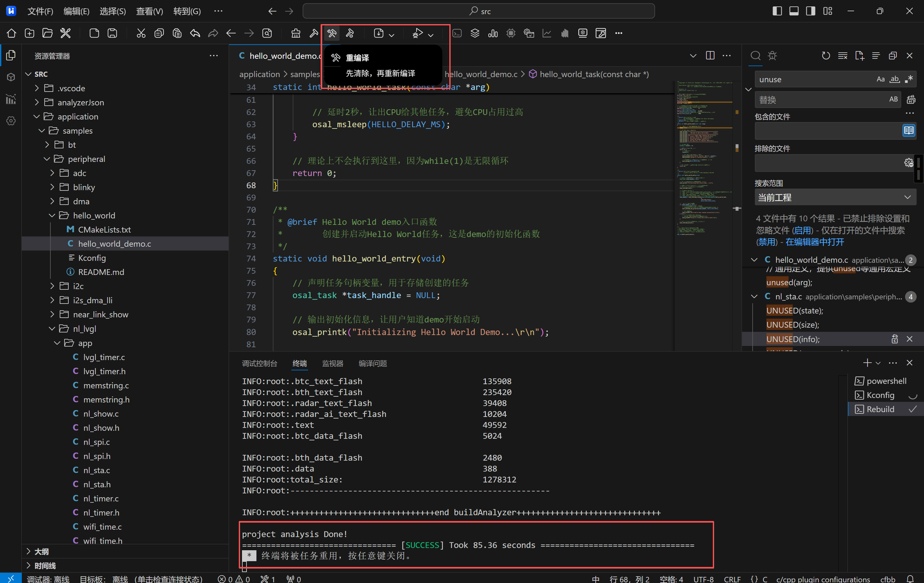Toggle search only in open editors
This screenshot has height=583, width=924.
pyautogui.click(x=909, y=131)
